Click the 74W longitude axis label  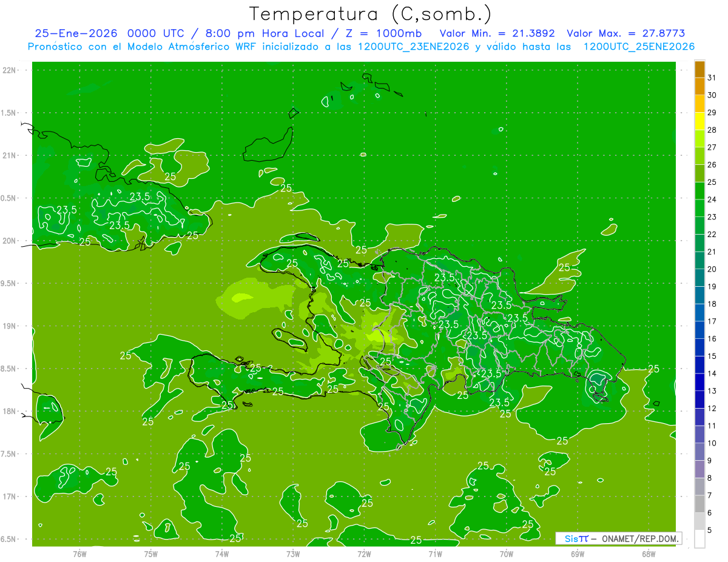click(x=222, y=554)
